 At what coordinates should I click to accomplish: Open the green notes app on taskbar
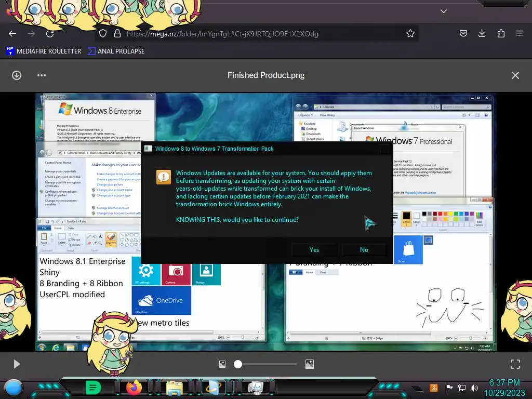pos(94,388)
